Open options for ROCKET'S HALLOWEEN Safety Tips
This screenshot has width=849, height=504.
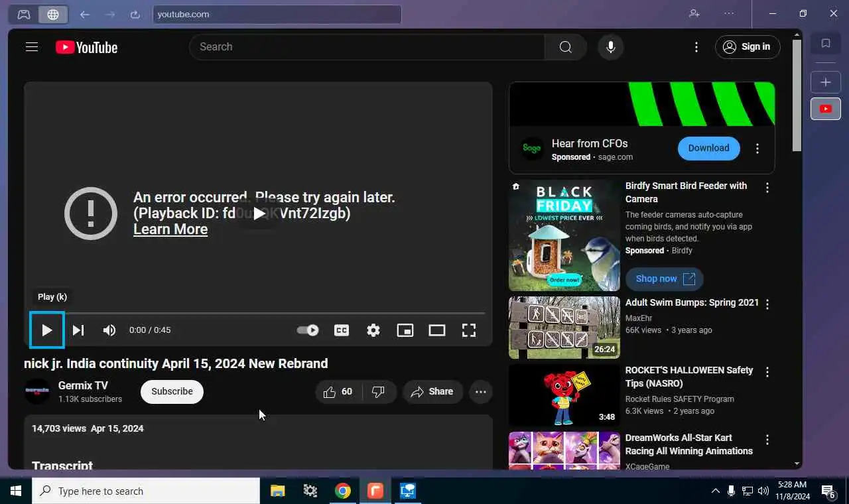pyautogui.click(x=767, y=373)
